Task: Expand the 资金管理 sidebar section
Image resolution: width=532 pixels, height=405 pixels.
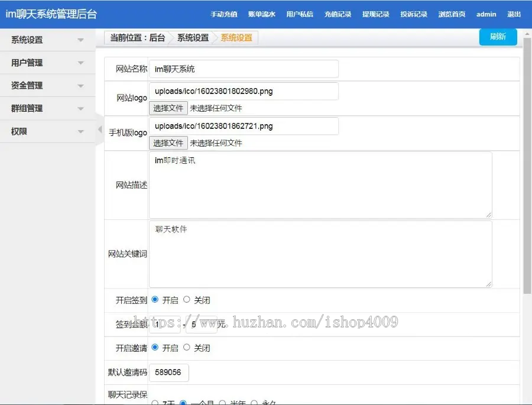Action: tap(25, 85)
